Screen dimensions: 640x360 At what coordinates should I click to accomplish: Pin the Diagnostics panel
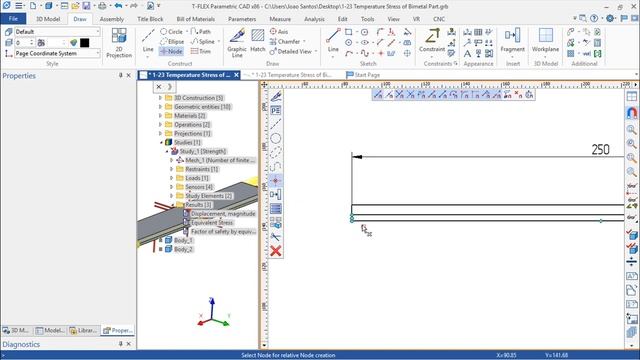coord(120,344)
